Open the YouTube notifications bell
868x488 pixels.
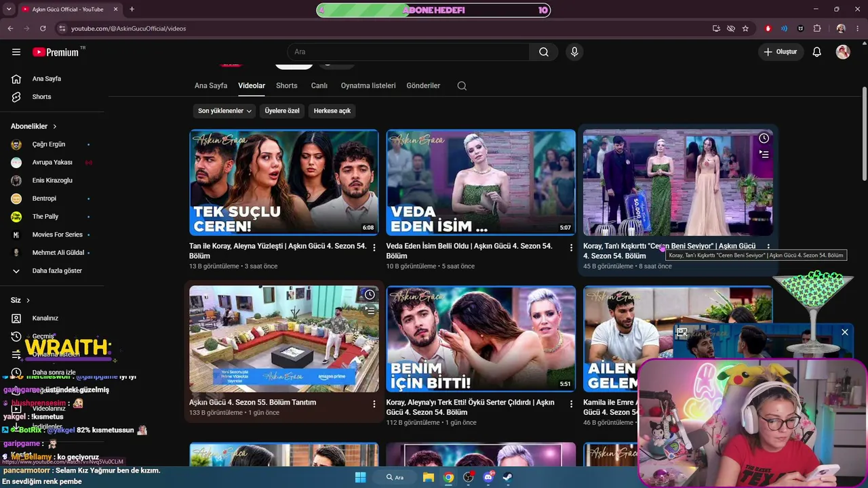tap(817, 52)
